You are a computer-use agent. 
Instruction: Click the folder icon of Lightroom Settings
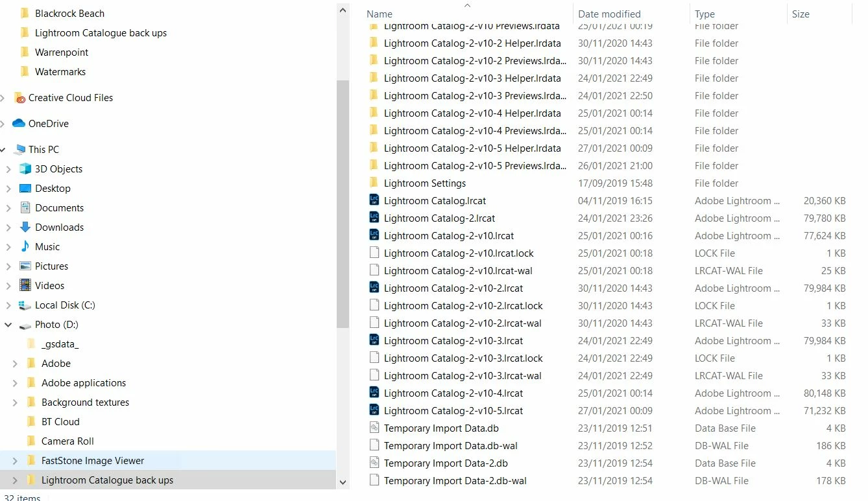374,183
